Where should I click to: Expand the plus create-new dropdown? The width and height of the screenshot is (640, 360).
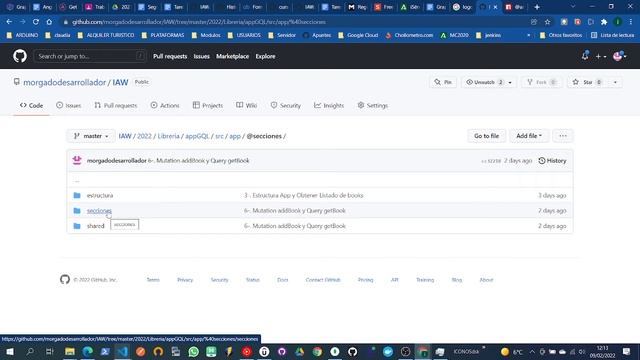(x=600, y=56)
